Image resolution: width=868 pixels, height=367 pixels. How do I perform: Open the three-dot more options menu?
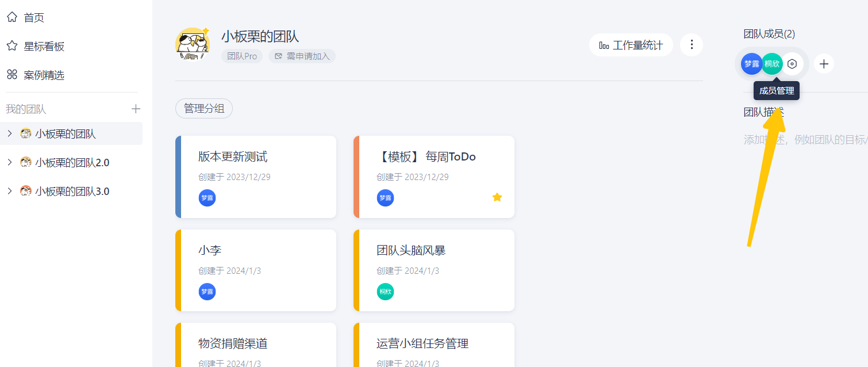click(692, 45)
